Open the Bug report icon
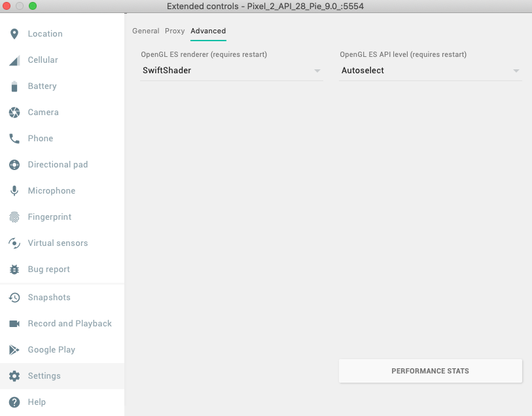This screenshot has width=532, height=416. [x=13, y=269]
